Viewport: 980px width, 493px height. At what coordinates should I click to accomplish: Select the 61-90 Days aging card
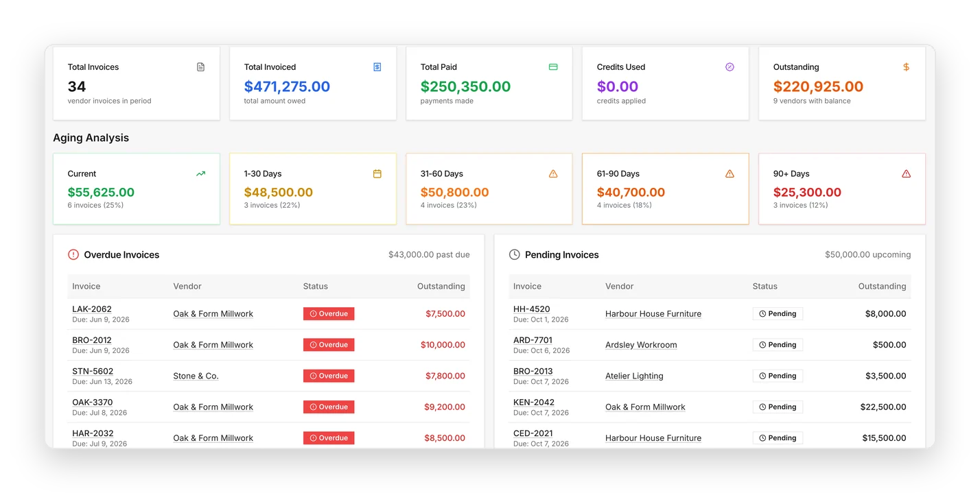pyautogui.click(x=666, y=189)
